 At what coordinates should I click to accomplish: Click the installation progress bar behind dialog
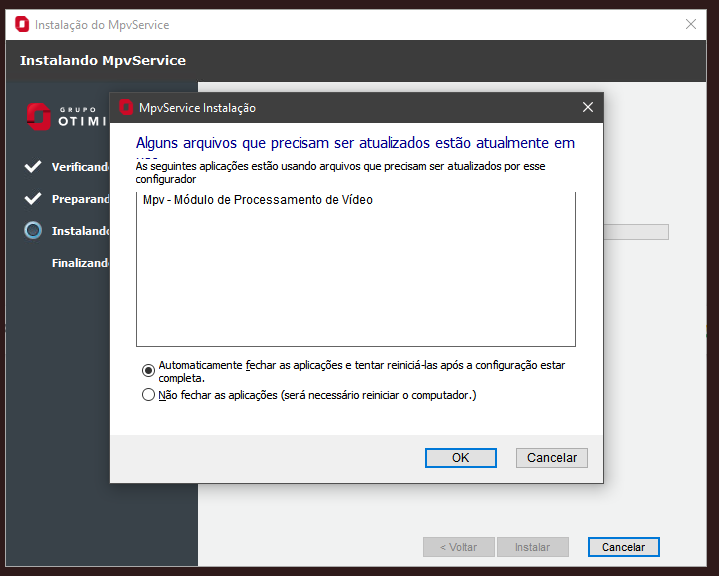click(x=636, y=232)
